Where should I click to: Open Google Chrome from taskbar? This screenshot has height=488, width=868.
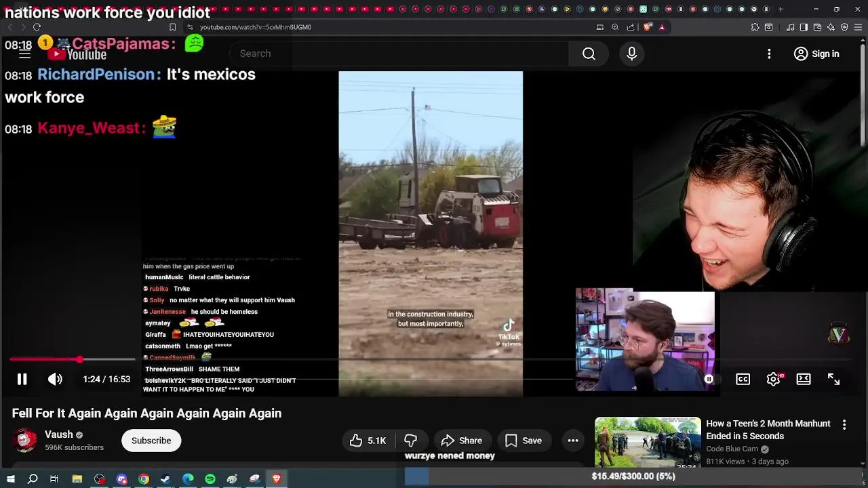[x=144, y=479]
